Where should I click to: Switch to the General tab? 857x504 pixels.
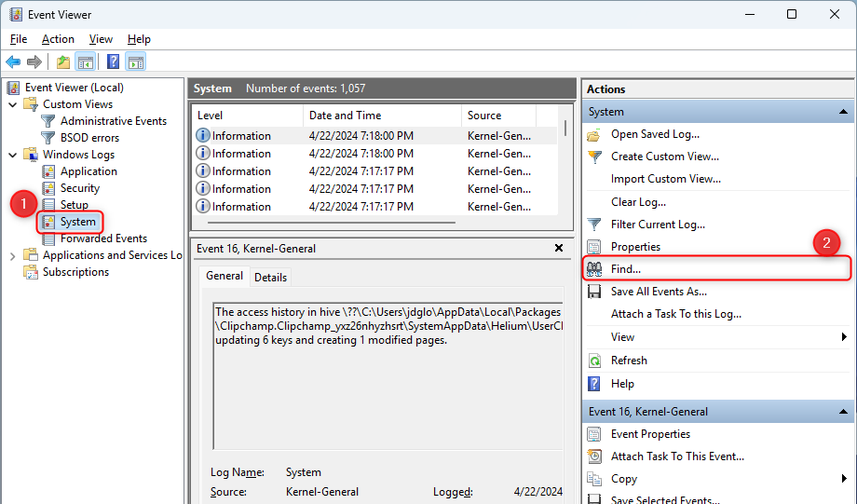[224, 276]
